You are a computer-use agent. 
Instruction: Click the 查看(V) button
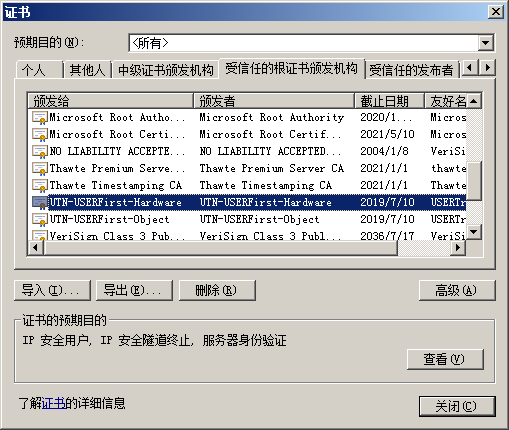tap(445, 359)
